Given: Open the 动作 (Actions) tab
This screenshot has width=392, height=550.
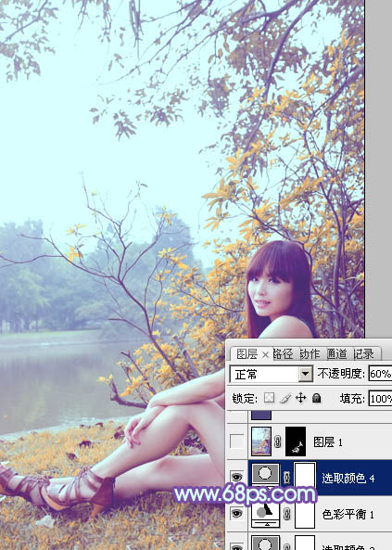Looking at the screenshot, I should click(310, 354).
